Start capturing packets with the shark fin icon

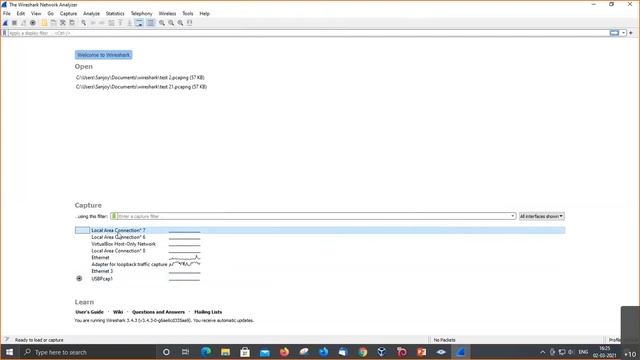pos(5,23)
